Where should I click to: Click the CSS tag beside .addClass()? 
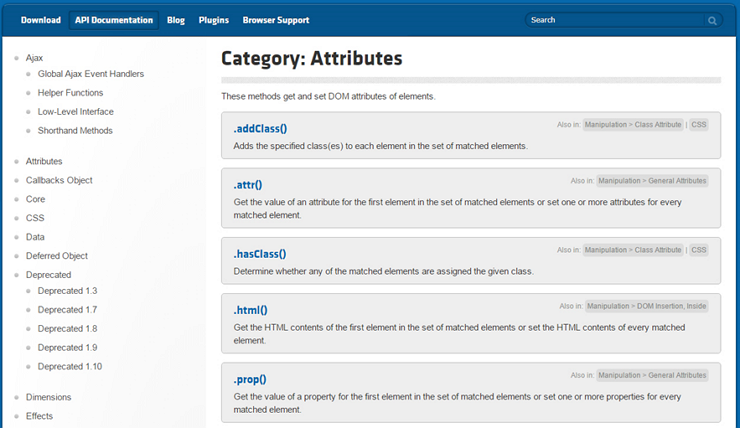(x=698, y=125)
